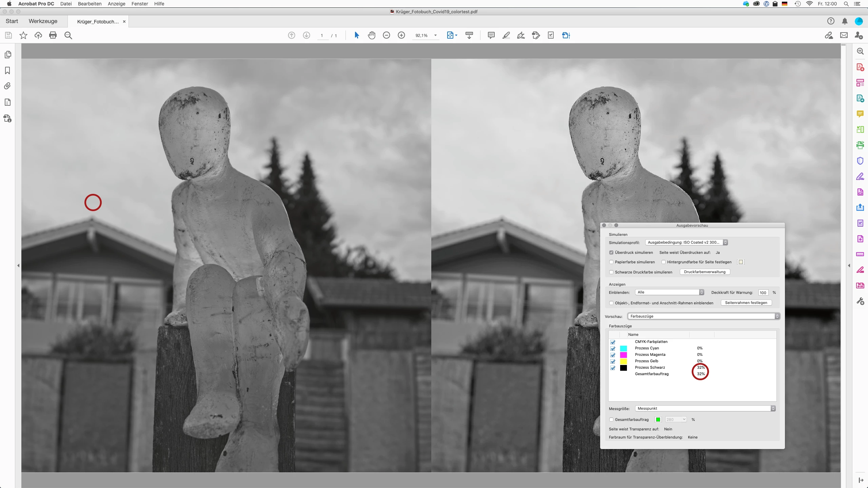Switch to the Werkzeuge tab
868x488 pixels.
(x=43, y=21)
